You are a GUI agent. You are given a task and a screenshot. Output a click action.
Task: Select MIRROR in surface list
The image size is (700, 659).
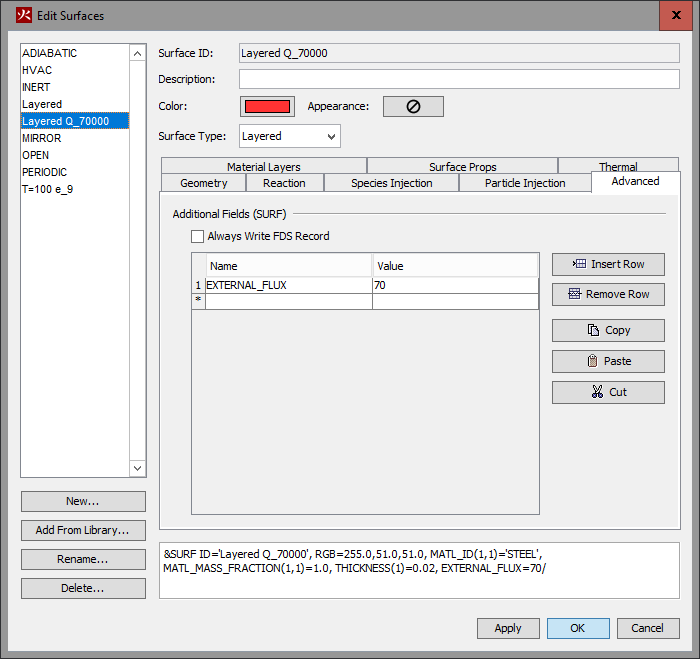coord(75,138)
